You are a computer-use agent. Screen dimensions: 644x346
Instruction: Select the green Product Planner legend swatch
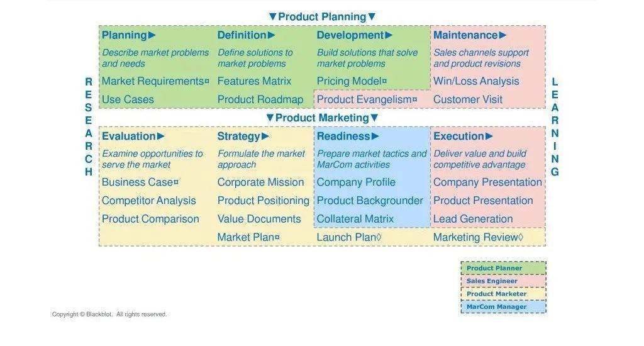[x=504, y=268]
